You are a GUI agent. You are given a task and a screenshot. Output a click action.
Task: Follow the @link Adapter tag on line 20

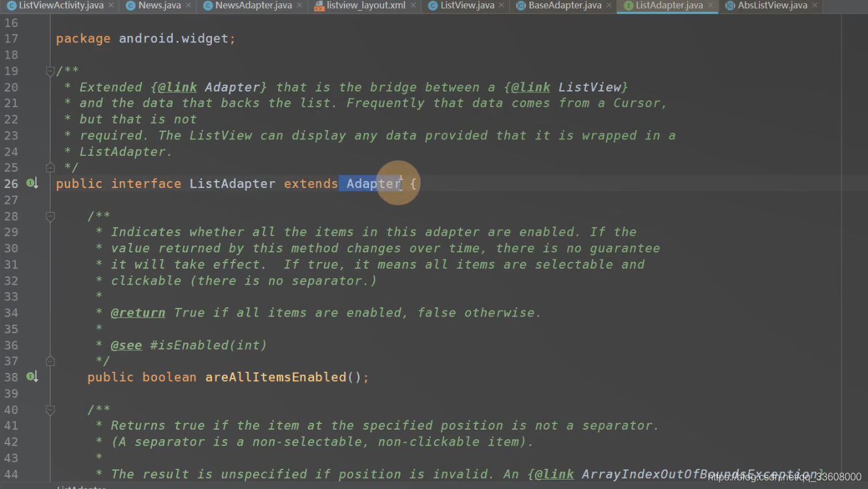[177, 87]
